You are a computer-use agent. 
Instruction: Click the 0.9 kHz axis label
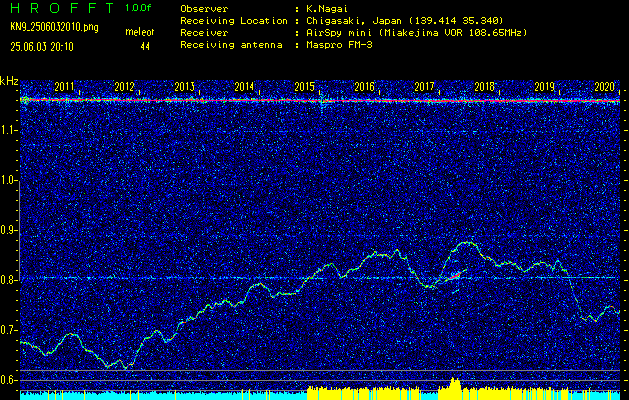click(9, 230)
